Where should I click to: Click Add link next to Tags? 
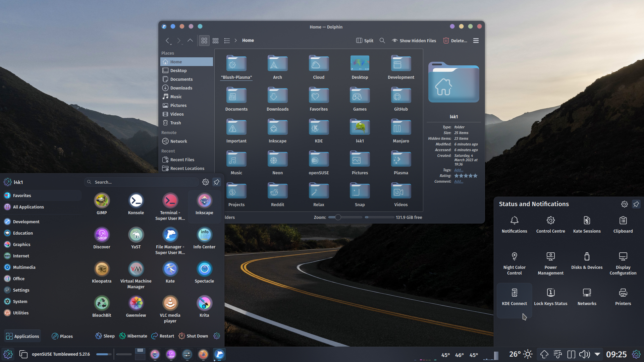click(459, 170)
